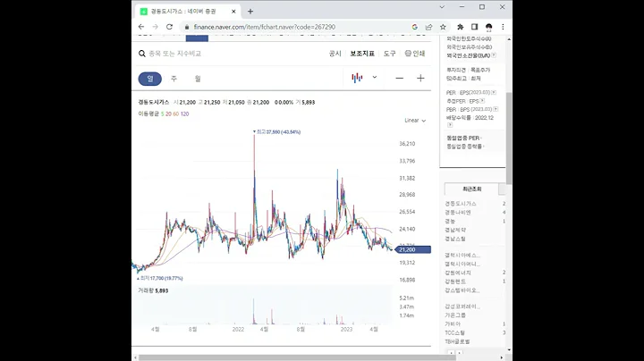This screenshot has width=644, height=361.
Task: Open 경농 in recent list
Action: (450, 221)
